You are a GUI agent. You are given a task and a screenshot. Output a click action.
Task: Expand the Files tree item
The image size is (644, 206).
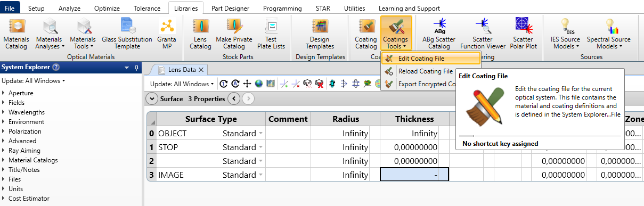pyautogui.click(x=4, y=179)
